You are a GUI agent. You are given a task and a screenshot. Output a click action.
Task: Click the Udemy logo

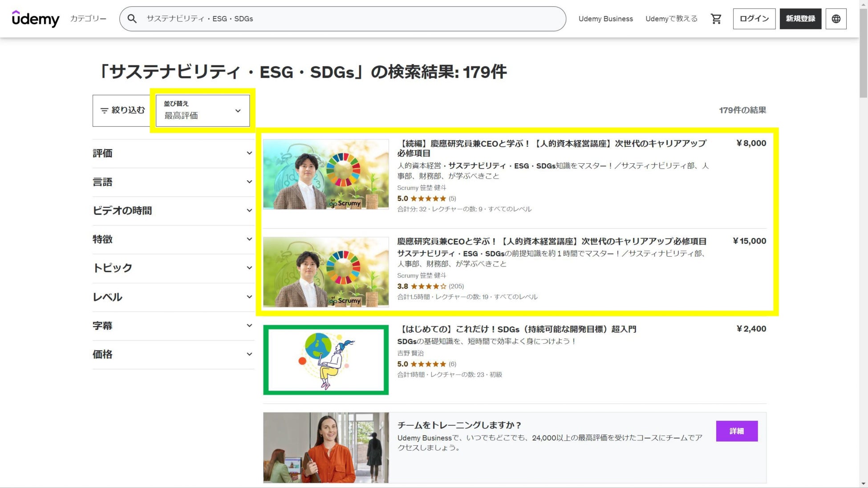36,19
